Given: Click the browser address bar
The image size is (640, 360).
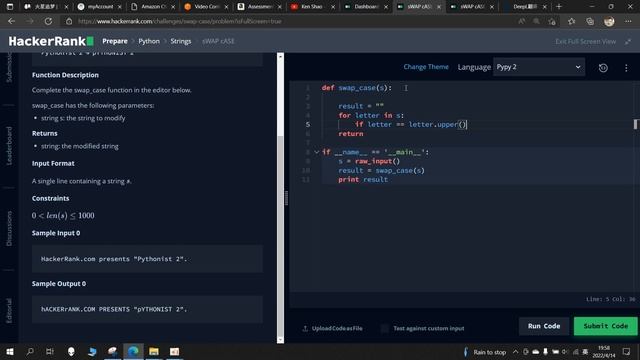Looking at the screenshot, I should 286,21.
